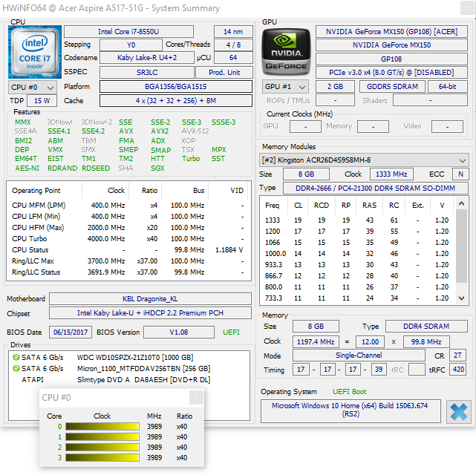Click the NVIDIA GeForce logo

tap(286, 51)
